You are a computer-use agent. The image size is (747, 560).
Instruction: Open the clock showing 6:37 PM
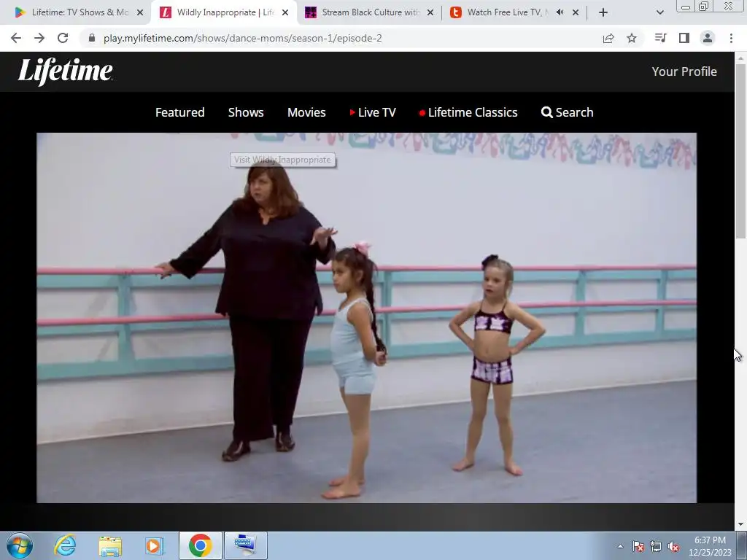click(x=710, y=546)
